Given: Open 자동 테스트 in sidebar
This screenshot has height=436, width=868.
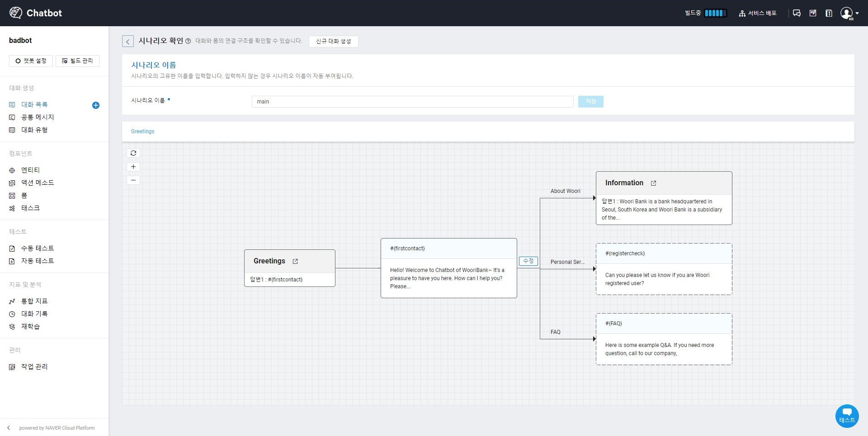Looking at the screenshot, I should 38,261.
